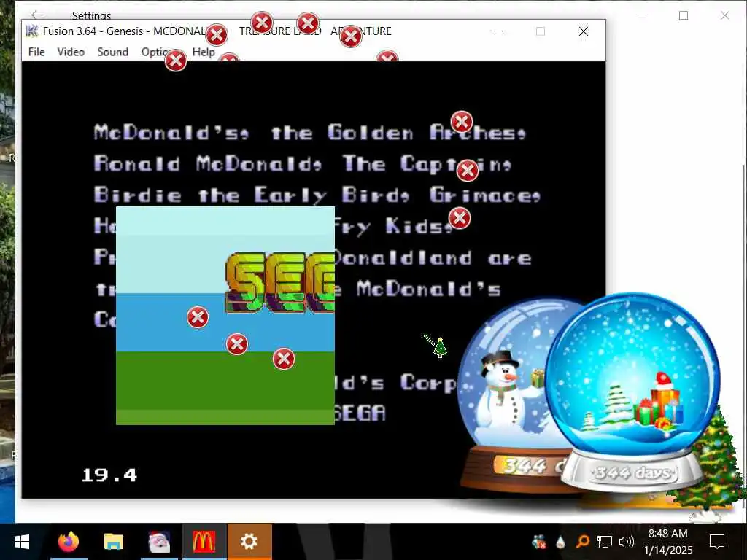Viewport: 747px width, 560px height.
Task: Open the volume speaker tray icon
Action: 626,542
